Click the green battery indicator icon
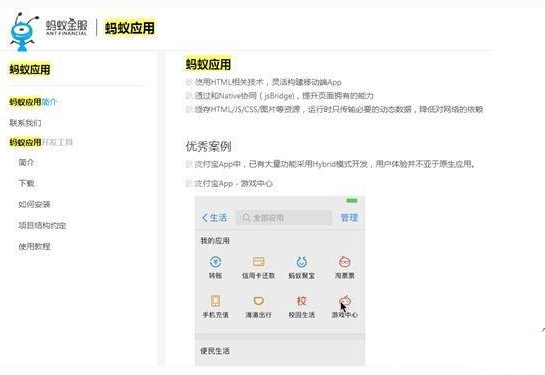Screen dimensions: 545x375 (x=352, y=201)
